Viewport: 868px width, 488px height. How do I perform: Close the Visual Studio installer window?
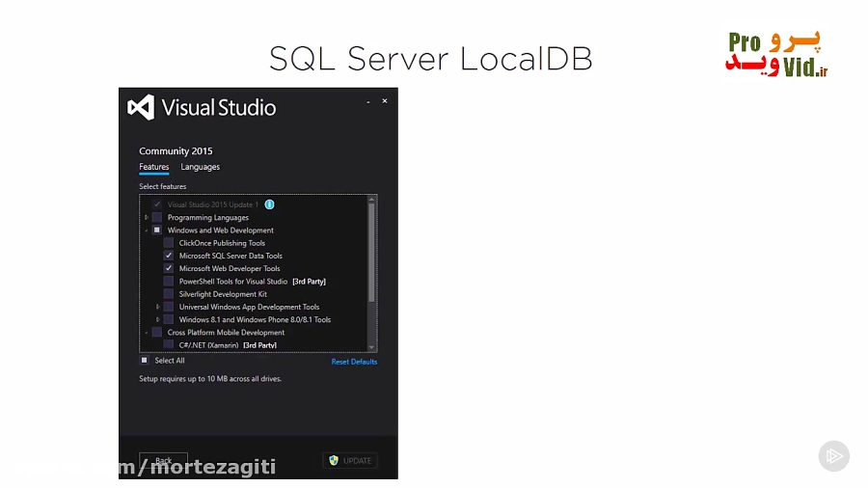(x=385, y=101)
